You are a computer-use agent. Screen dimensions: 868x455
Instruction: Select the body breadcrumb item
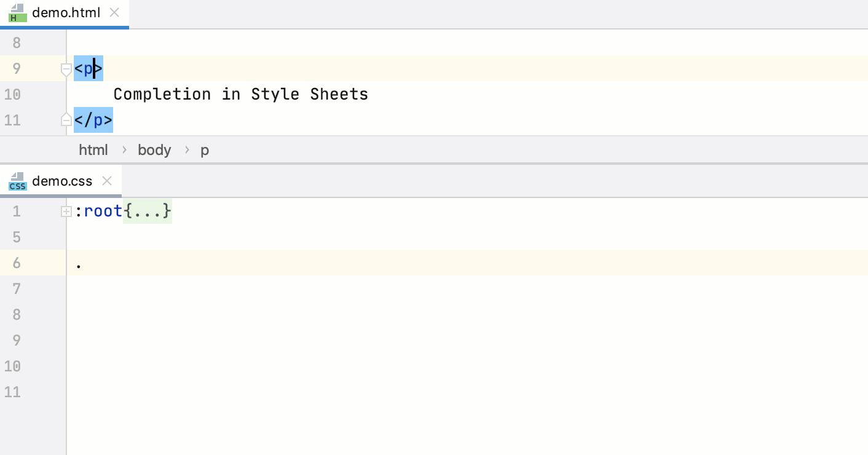tap(154, 149)
